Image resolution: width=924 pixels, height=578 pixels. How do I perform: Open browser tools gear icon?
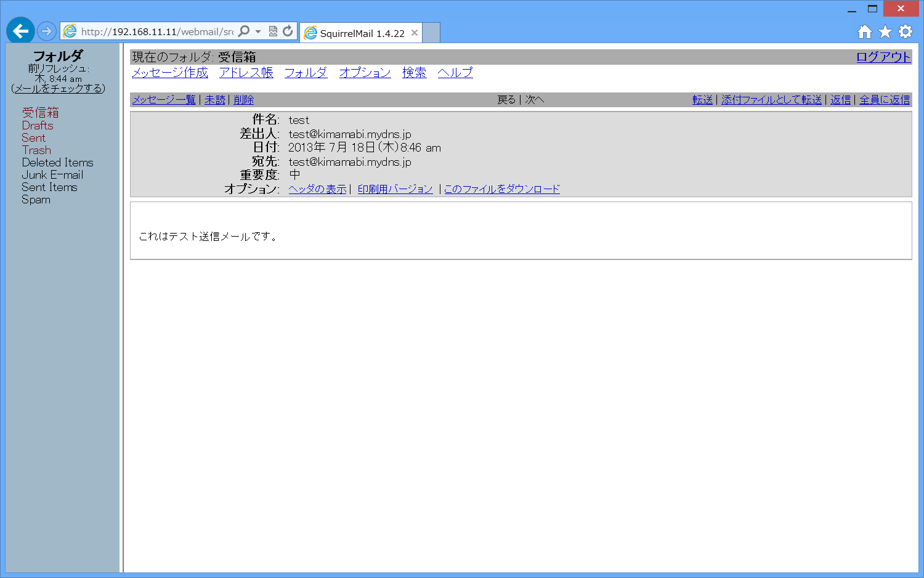click(x=906, y=32)
